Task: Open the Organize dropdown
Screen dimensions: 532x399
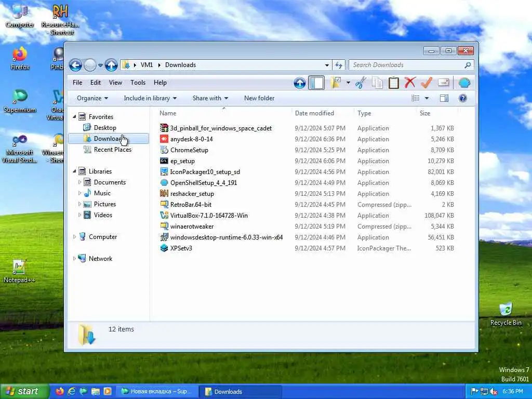Action: click(x=92, y=98)
